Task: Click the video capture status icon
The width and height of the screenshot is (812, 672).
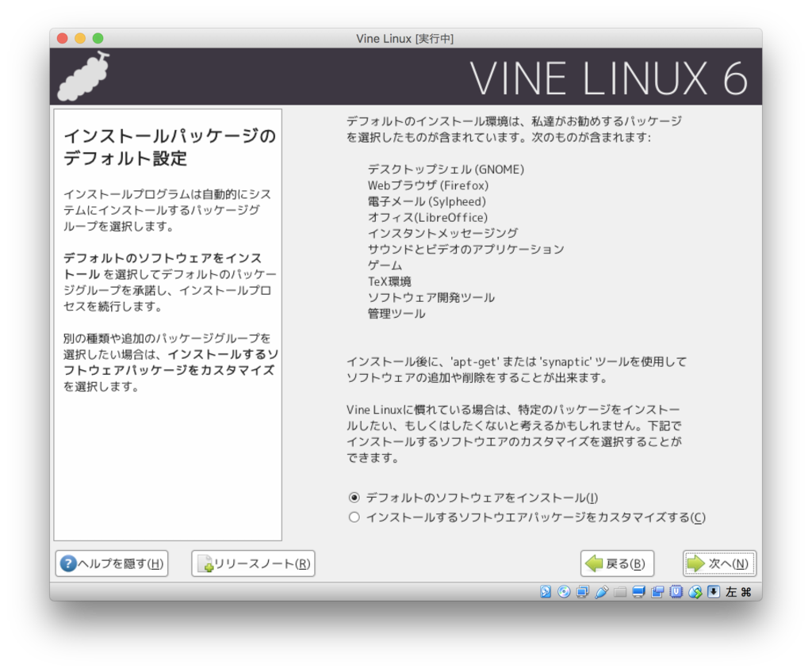Action: pyautogui.click(x=657, y=592)
